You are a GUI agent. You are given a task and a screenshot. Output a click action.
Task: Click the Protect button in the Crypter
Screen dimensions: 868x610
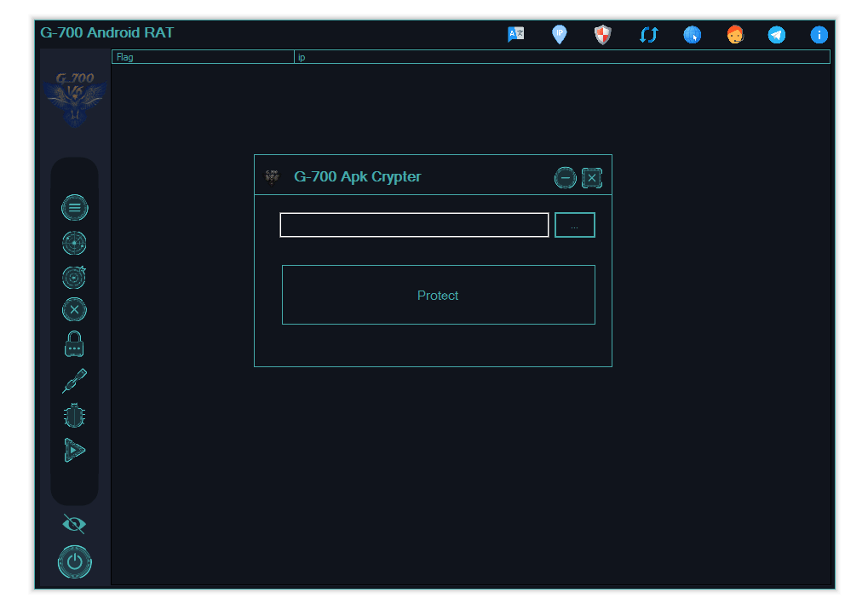438,295
